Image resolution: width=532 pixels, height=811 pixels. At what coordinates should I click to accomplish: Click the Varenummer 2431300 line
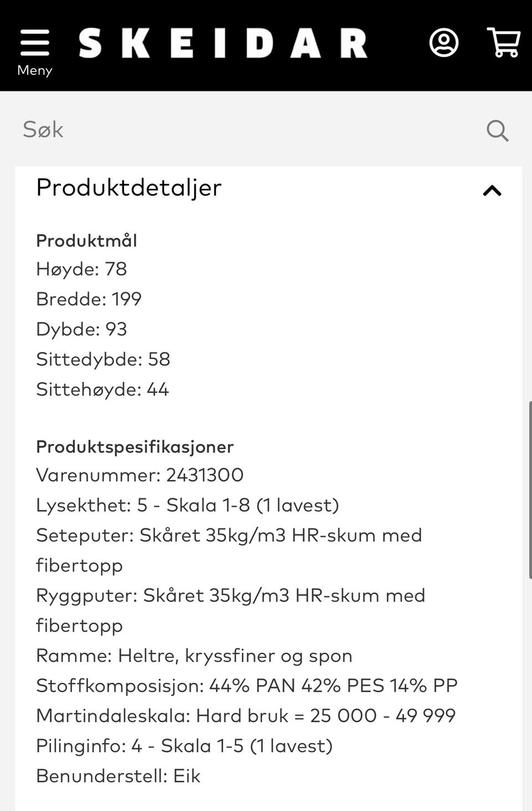click(x=140, y=475)
